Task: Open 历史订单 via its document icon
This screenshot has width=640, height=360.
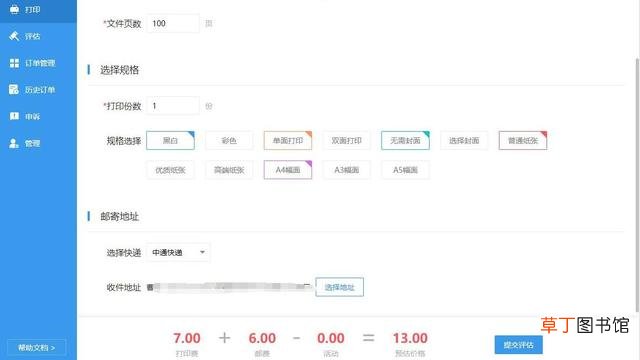Action: [x=14, y=89]
